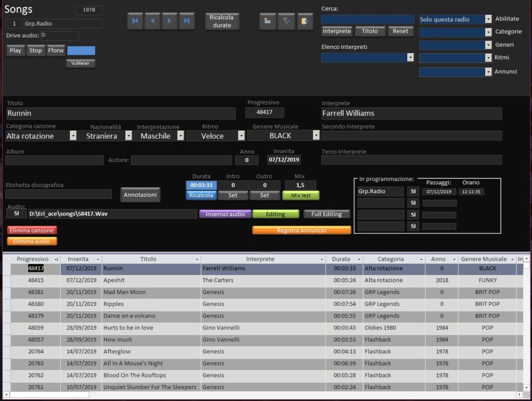The height and width of the screenshot is (401, 532).
Task: Click the horizontal scrollbar right arrow
Action: 519,395
